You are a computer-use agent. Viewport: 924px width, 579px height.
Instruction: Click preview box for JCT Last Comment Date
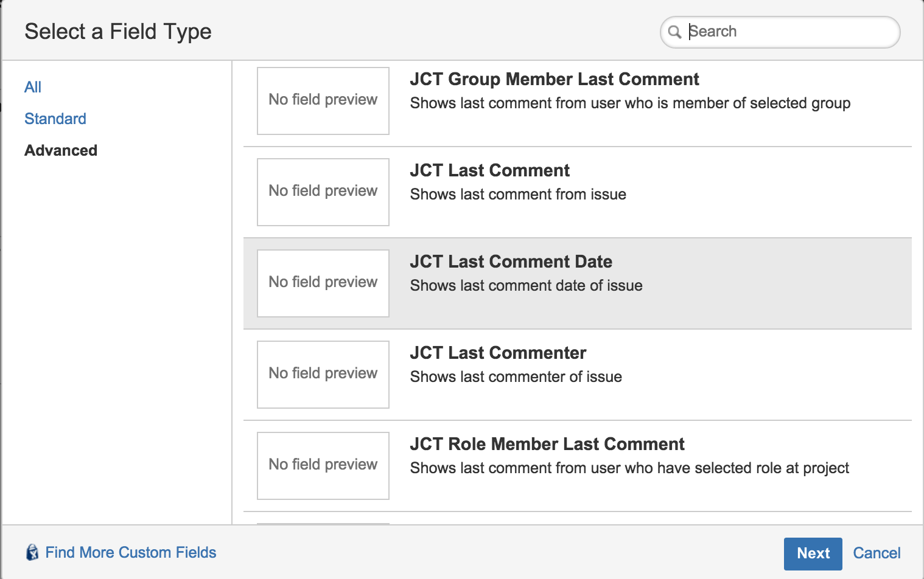[323, 283]
